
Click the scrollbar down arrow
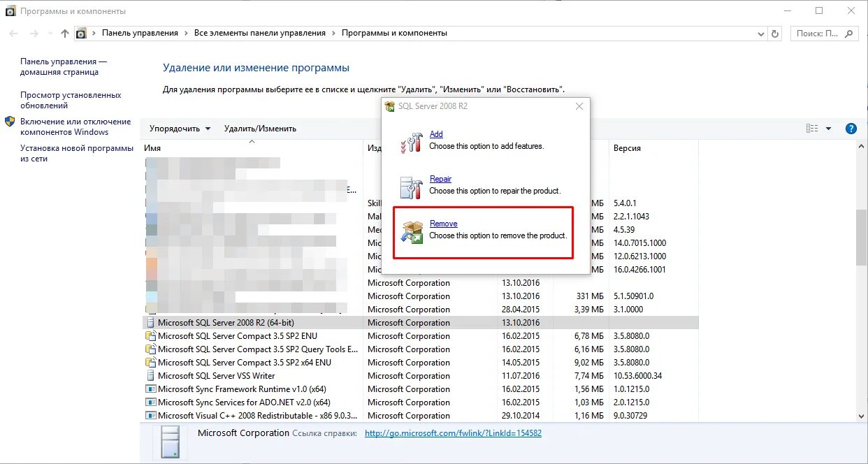tap(861, 416)
